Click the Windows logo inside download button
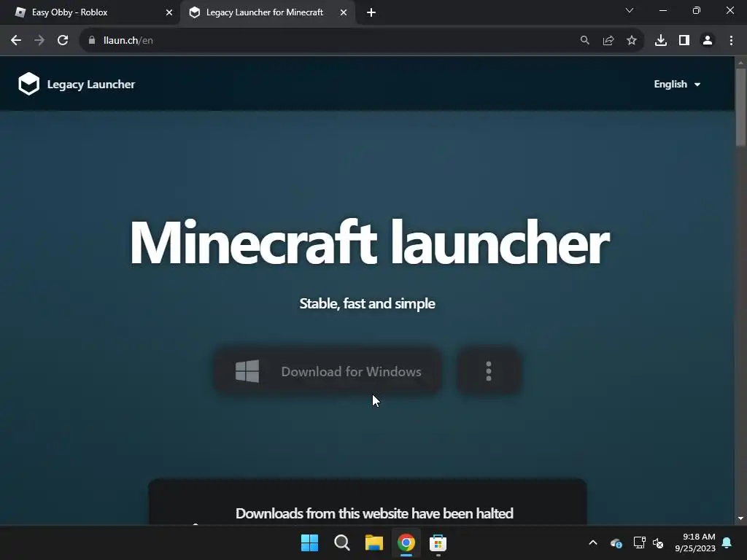The width and height of the screenshot is (747, 560). click(247, 371)
